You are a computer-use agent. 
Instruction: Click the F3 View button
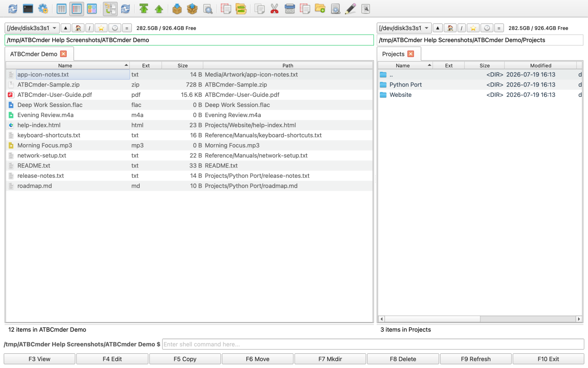[x=40, y=359]
